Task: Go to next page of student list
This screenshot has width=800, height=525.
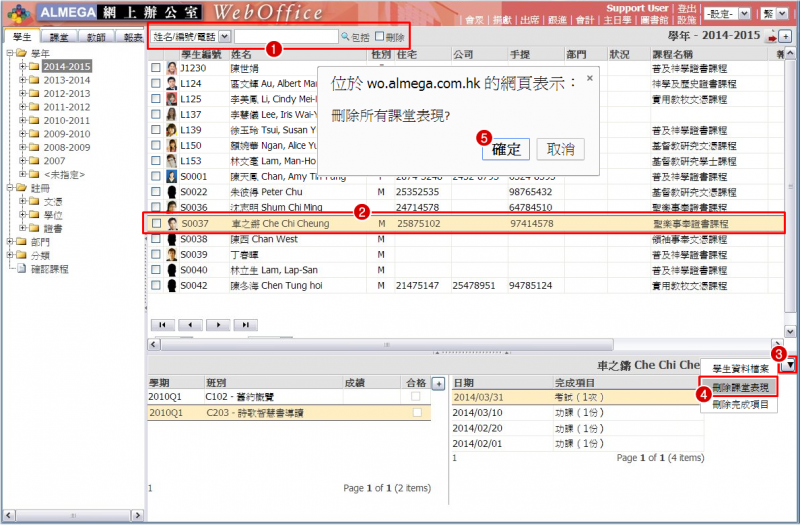Action: [x=218, y=325]
